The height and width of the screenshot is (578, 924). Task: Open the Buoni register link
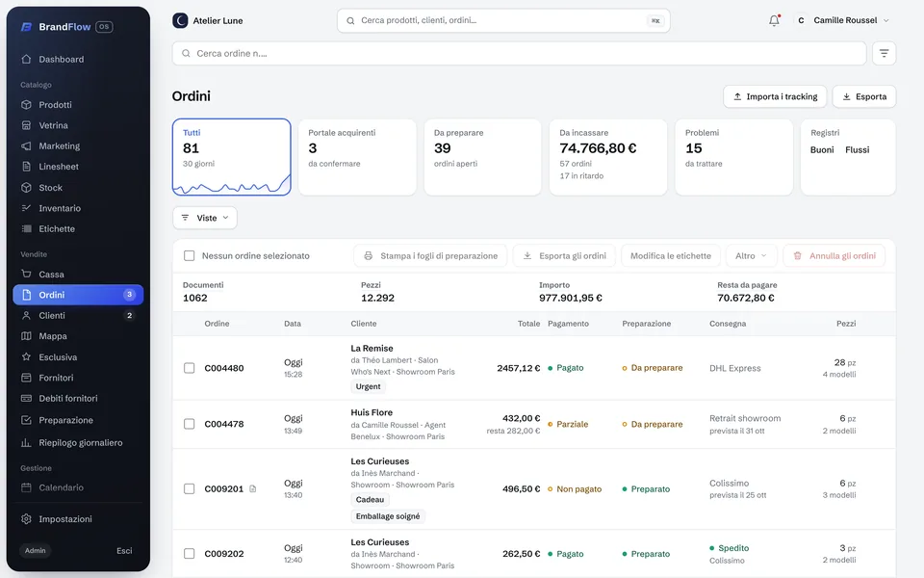coord(822,150)
